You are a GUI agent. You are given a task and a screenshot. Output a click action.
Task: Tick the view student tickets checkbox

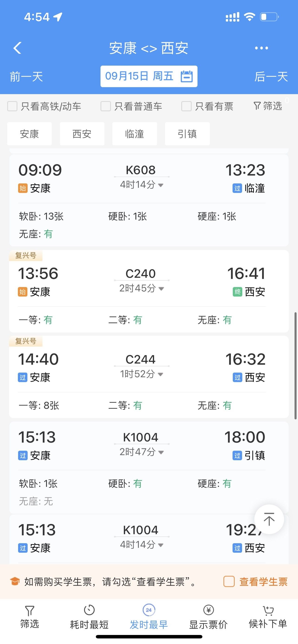pyautogui.click(x=229, y=581)
